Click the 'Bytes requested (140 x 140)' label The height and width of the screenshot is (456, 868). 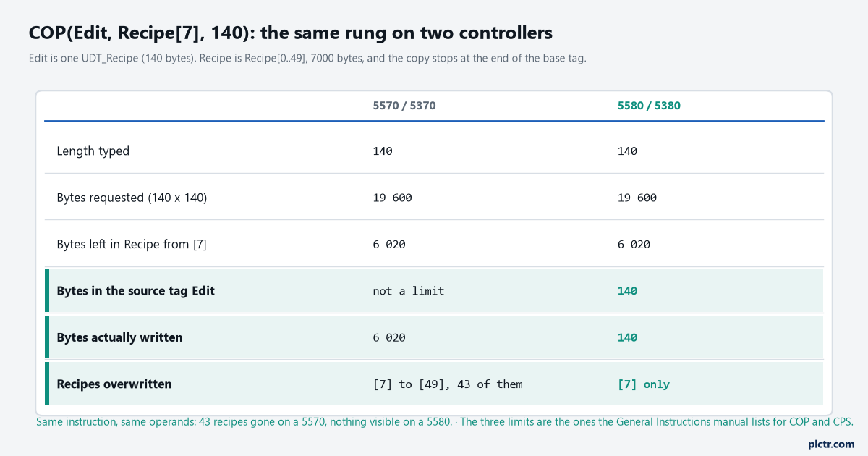click(x=132, y=198)
